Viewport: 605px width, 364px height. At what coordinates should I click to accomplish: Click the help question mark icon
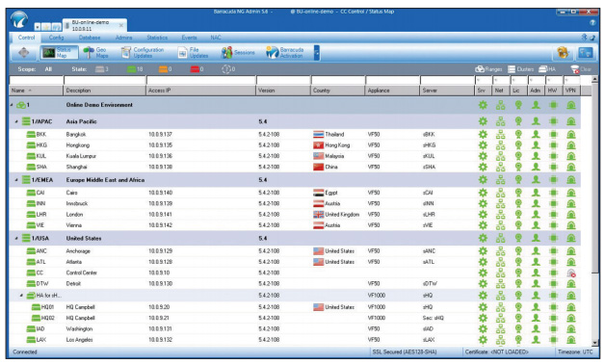[592, 23]
